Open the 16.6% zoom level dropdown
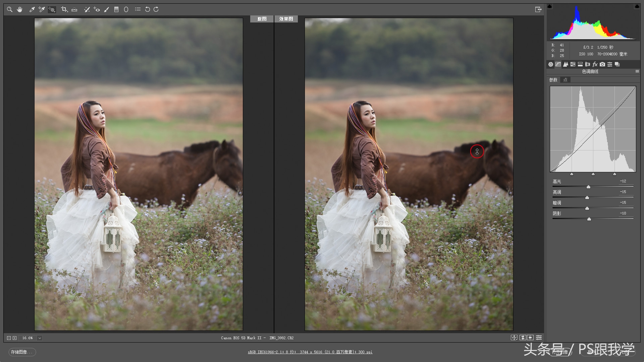The height and width of the screenshot is (362, 644). [40, 338]
